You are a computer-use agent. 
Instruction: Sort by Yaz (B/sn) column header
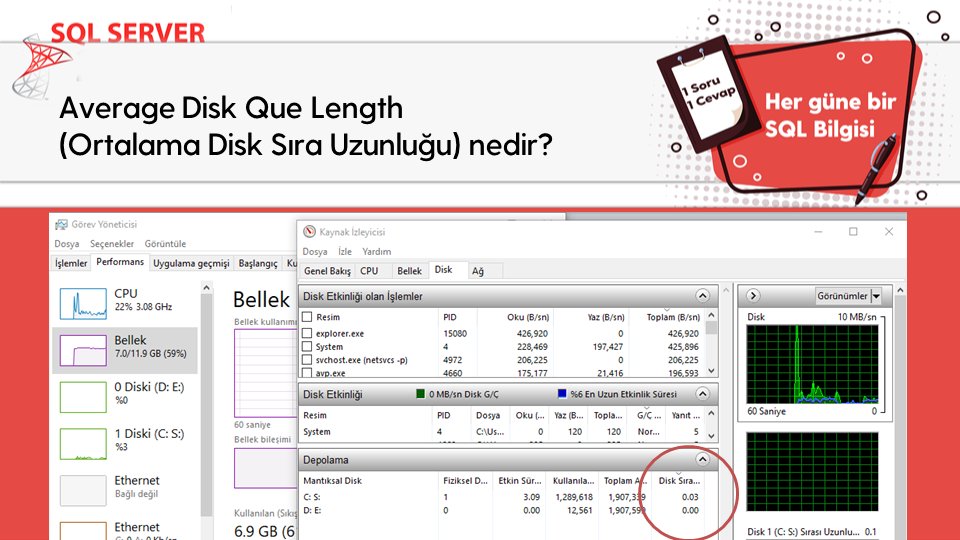point(590,317)
